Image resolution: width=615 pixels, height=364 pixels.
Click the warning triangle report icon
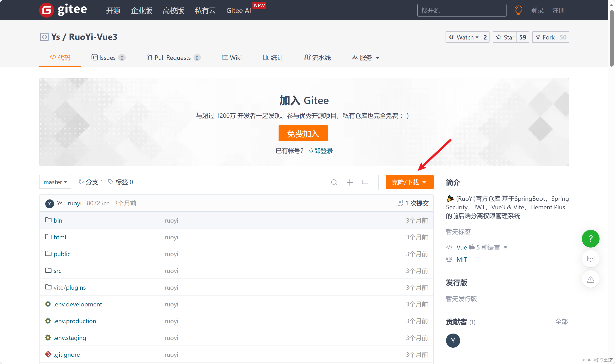pos(590,279)
